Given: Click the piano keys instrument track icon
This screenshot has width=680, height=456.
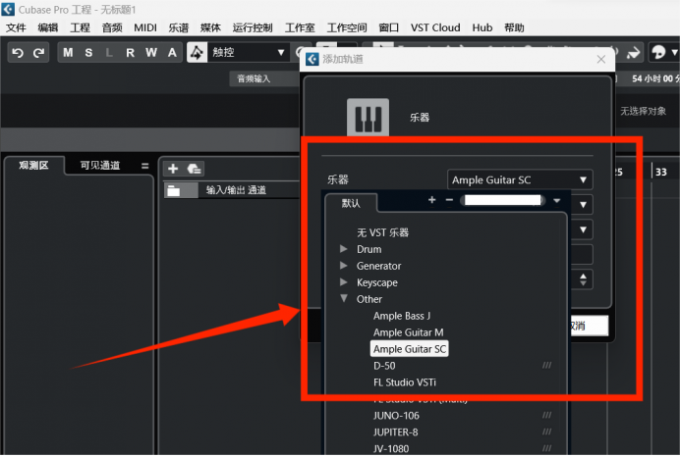Looking at the screenshot, I should coord(368,117).
